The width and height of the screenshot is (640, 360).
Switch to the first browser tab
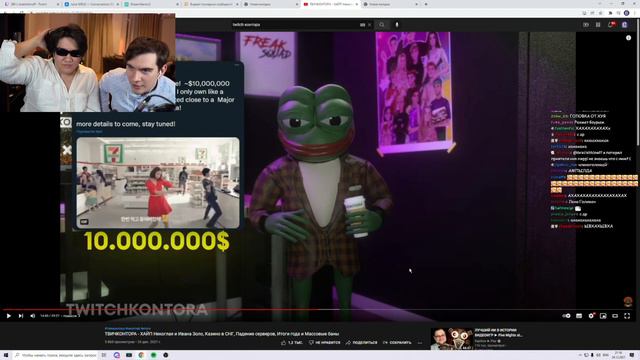31,4
